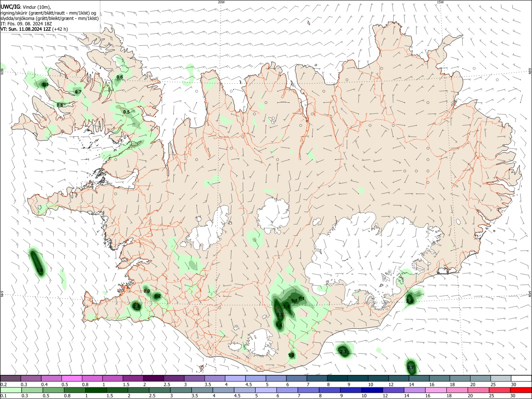Click the 0.6 value southwest of the 0.7 label
Screen dimensions: 532x399
pyautogui.click(x=60, y=105)
